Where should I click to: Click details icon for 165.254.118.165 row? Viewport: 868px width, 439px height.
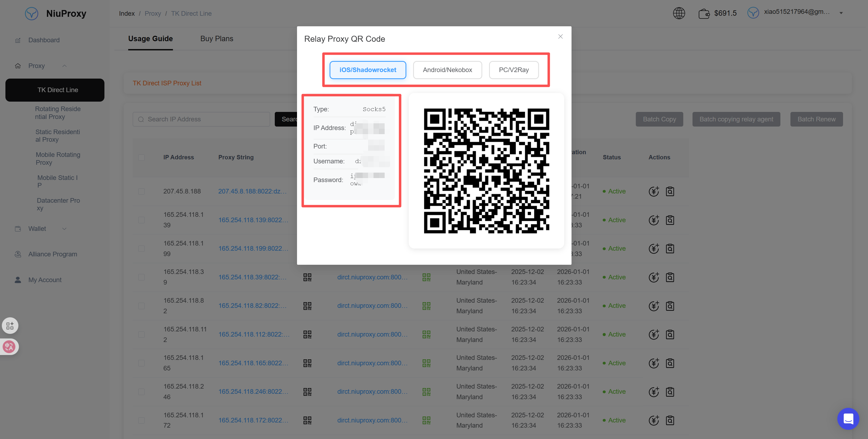pyautogui.click(x=670, y=363)
